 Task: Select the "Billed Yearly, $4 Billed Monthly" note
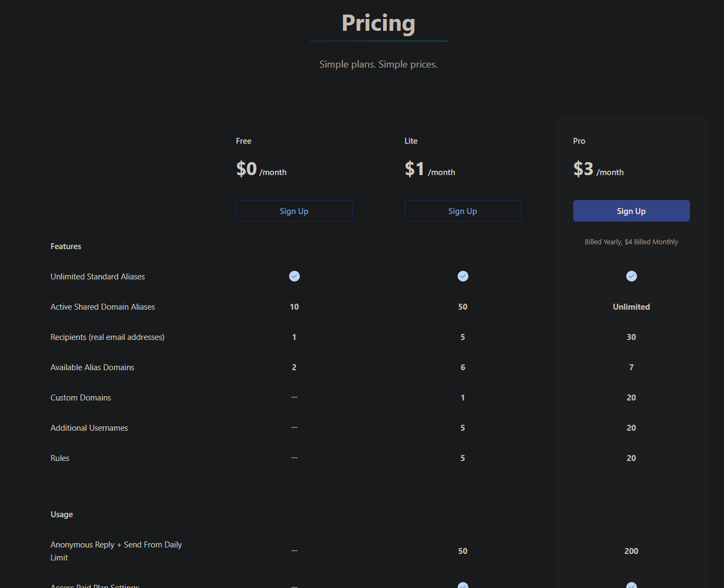pyautogui.click(x=631, y=242)
